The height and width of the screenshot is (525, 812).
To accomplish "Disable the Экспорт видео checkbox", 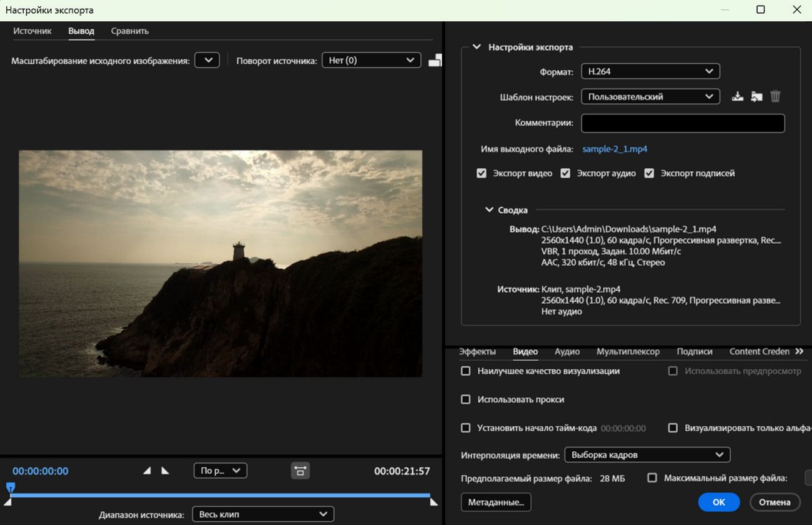I will [482, 173].
